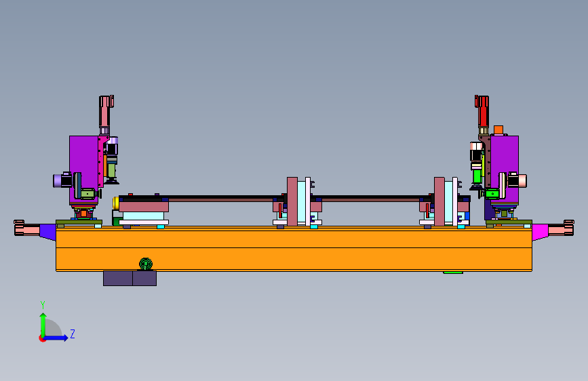Select the green round knob on the orange base
The height and width of the screenshot is (381, 588).
point(146,264)
